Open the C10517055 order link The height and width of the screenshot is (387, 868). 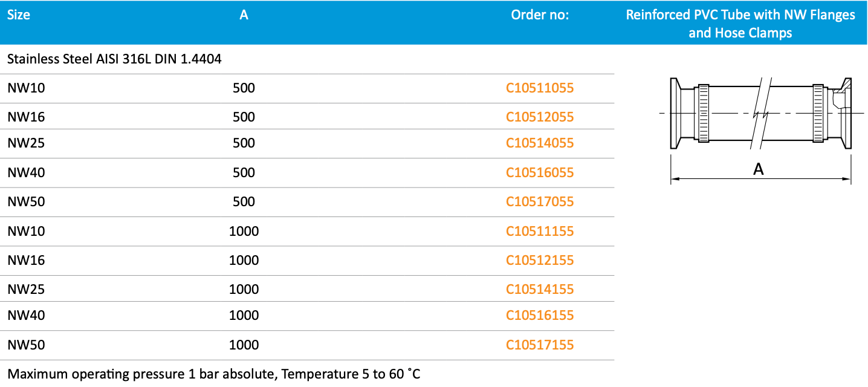click(540, 201)
